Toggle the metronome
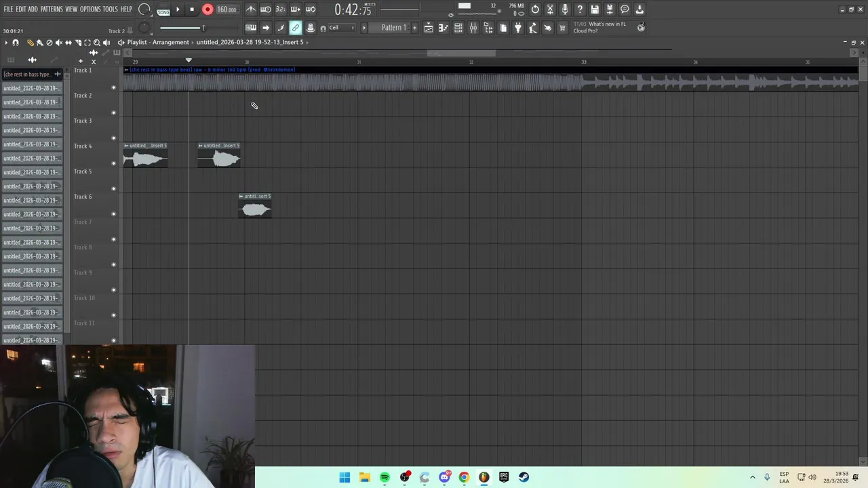This screenshot has height=488, width=868. pyautogui.click(x=251, y=9)
